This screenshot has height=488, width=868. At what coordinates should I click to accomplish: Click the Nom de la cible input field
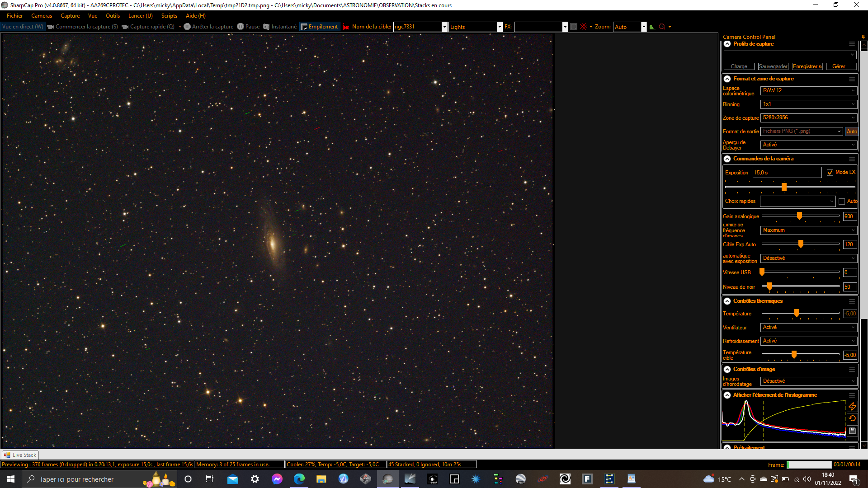click(417, 27)
